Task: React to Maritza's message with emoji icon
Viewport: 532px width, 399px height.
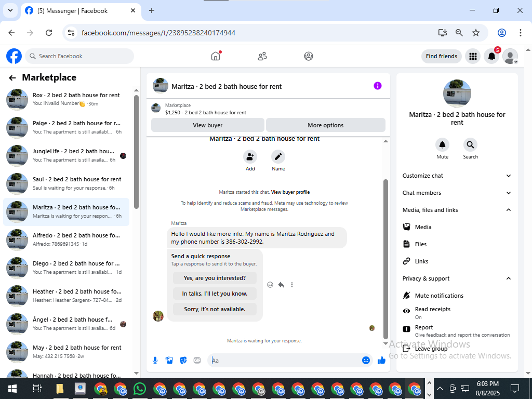Action: click(x=270, y=285)
